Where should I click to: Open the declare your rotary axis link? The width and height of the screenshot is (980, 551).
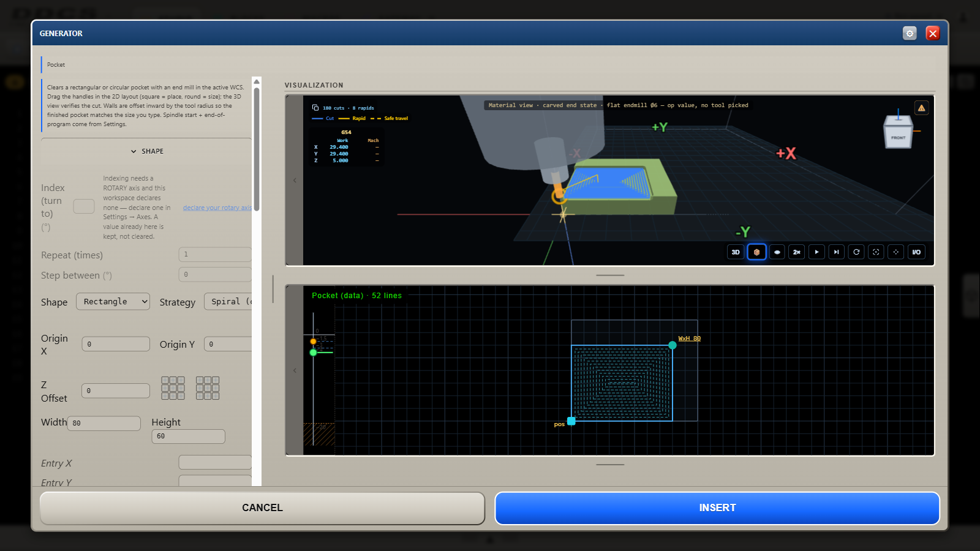[217, 208]
